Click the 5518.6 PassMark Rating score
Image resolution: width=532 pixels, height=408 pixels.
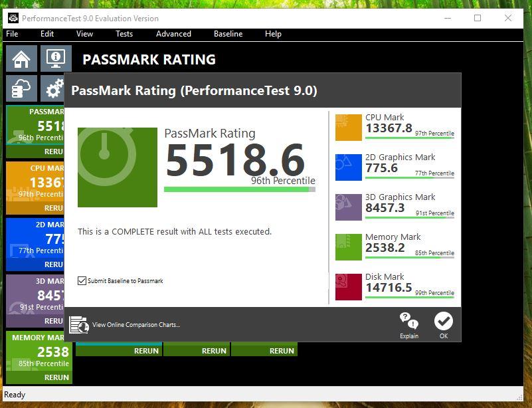click(235, 159)
